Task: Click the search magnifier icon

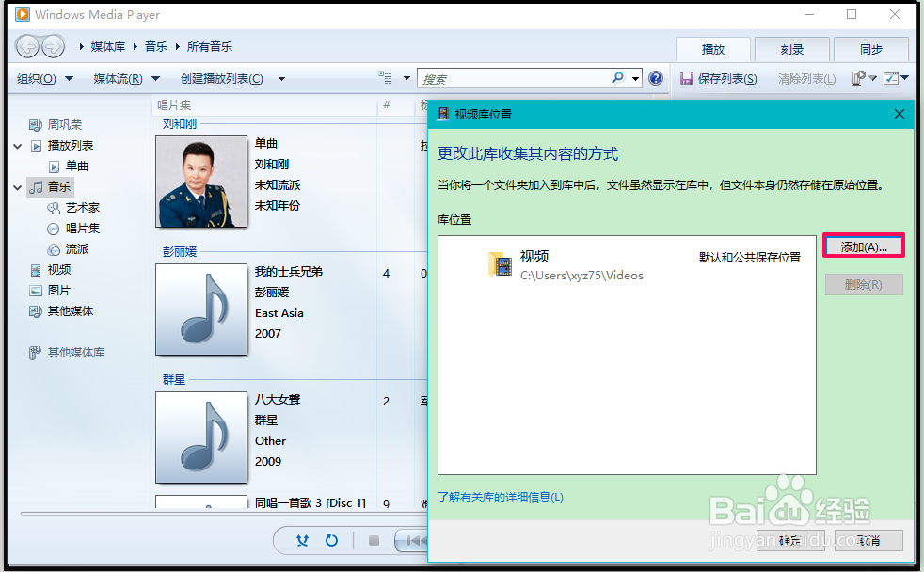Action: click(617, 78)
